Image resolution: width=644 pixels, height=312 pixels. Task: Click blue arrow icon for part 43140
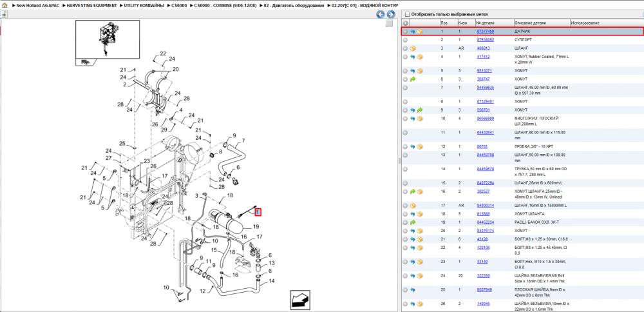412,262
